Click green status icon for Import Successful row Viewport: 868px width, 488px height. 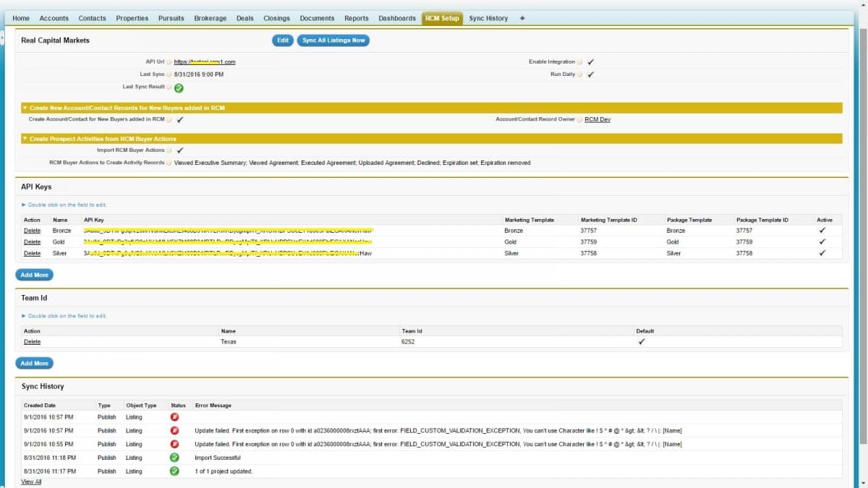point(174,458)
